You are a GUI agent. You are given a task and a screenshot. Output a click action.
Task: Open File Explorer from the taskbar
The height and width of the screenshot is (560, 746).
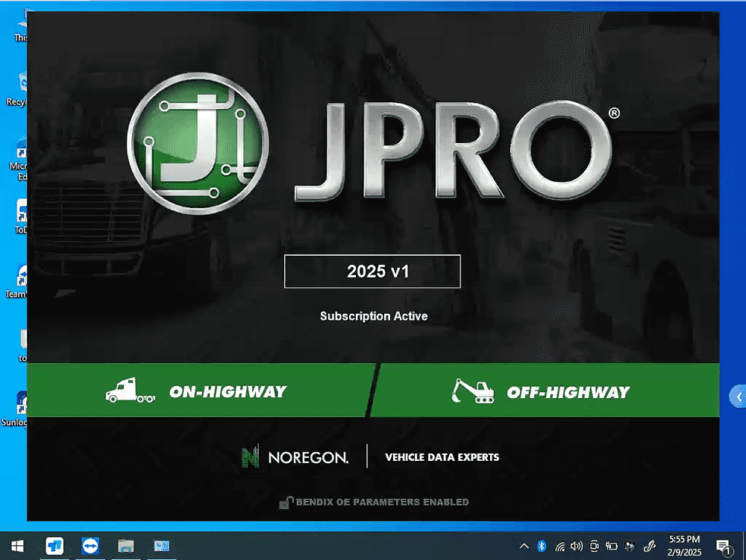click(125, 546)
